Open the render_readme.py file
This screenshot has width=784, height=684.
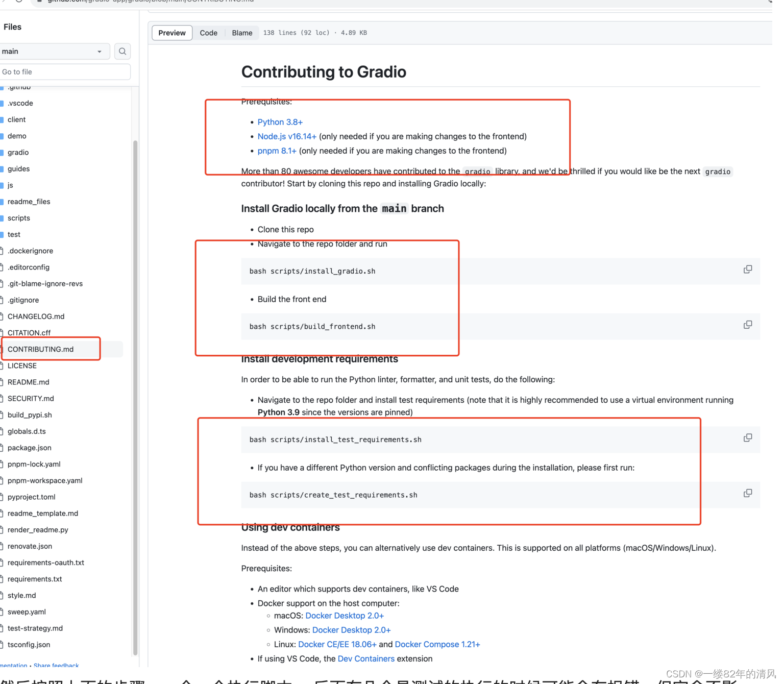click(x=38, y=530)
